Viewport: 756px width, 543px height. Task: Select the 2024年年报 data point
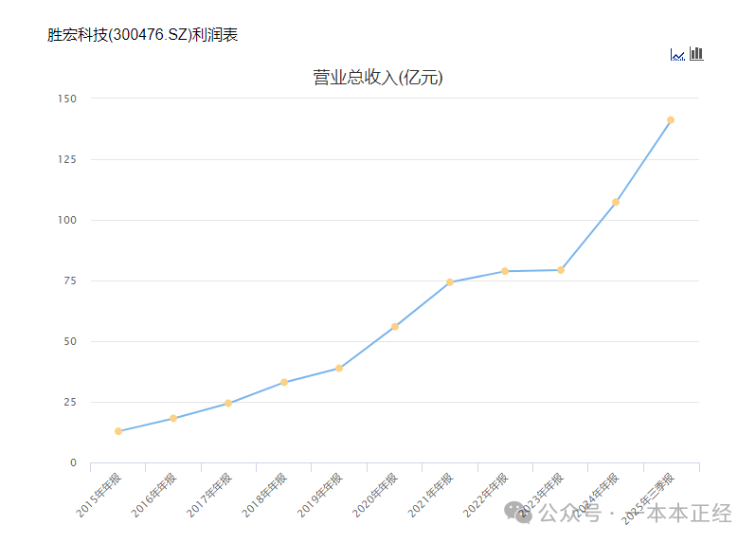[x=616, y=202]
